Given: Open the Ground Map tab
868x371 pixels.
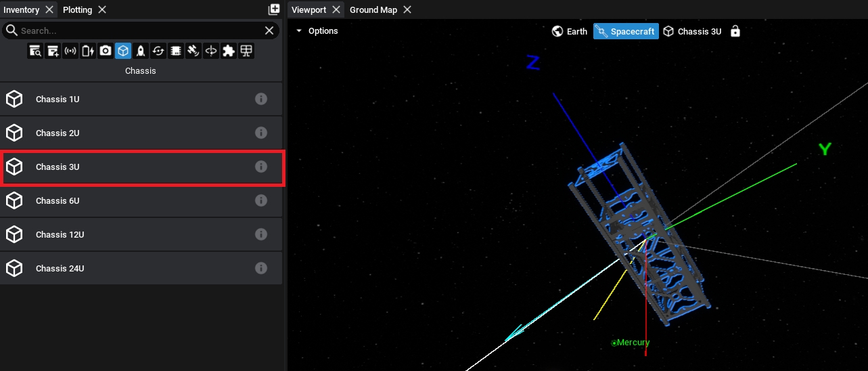Looking at the screenshot, I should (x=373, y=9).
